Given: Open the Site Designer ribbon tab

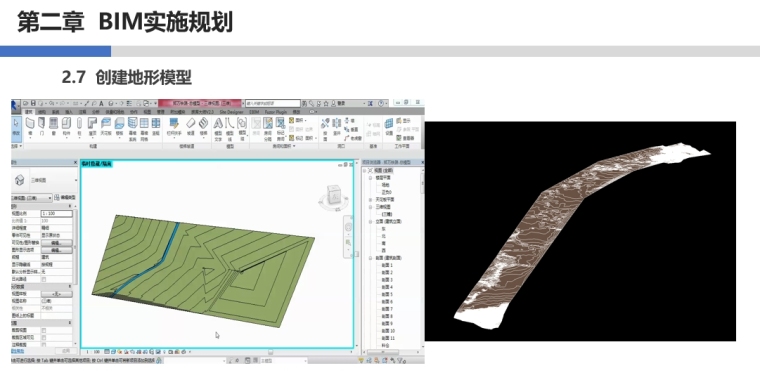Looking at the screenshot, I should tap(231, 112).
